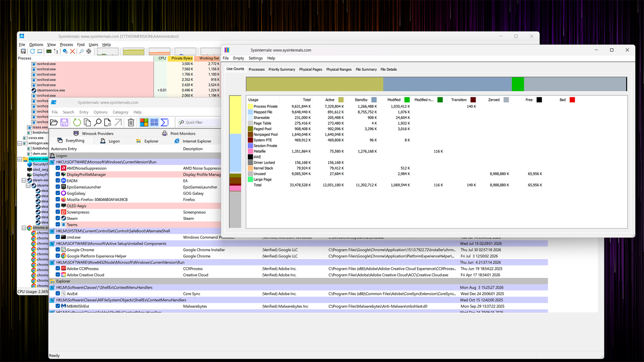
Task: Click the Save icon in Process Explorer toolbar
Action: point(23,51)
